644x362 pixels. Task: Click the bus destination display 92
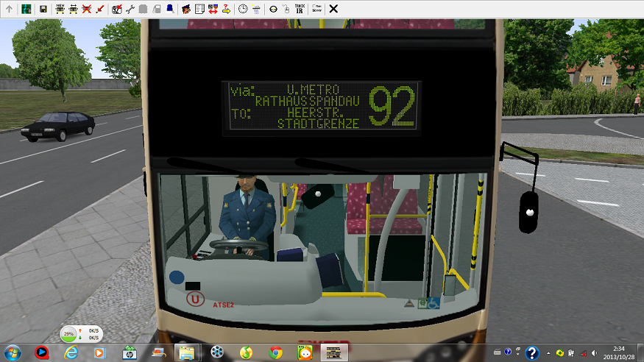pos(322,106)
